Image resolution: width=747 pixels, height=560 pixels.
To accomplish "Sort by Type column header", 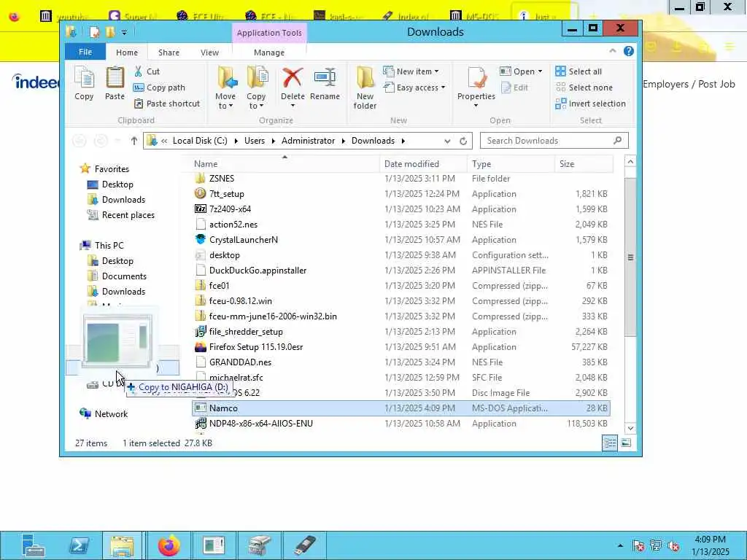I will point(511,164).
